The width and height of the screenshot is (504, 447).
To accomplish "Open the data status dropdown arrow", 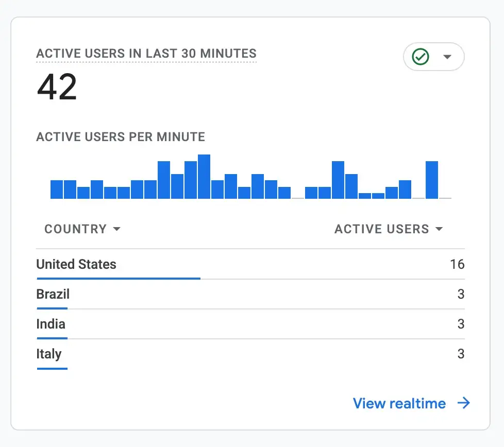I will click(447, 57).
